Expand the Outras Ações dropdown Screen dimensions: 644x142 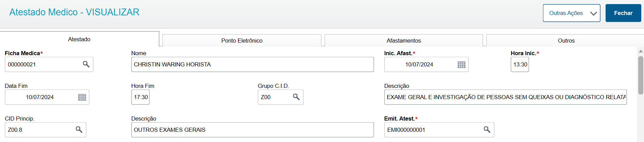tap(572, 13)
